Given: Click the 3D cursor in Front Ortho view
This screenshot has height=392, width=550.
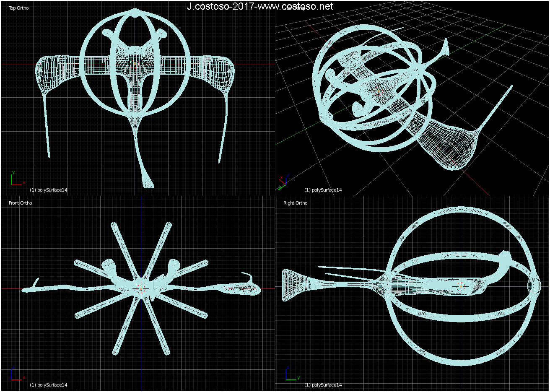Looking at the screenshot, I should point(141,288).
